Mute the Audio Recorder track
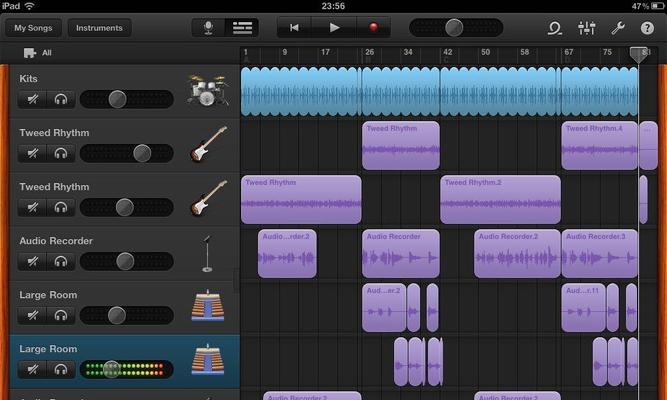 pyautogui.click(x=32, y=262)
